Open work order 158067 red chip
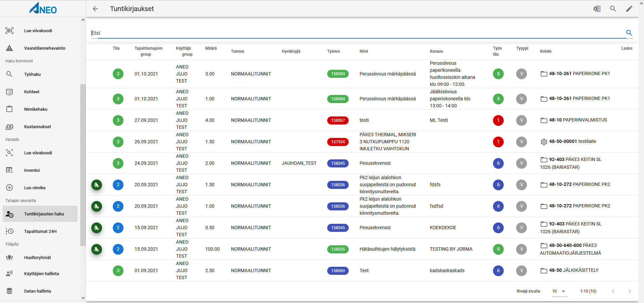 (x=338, y=120)
